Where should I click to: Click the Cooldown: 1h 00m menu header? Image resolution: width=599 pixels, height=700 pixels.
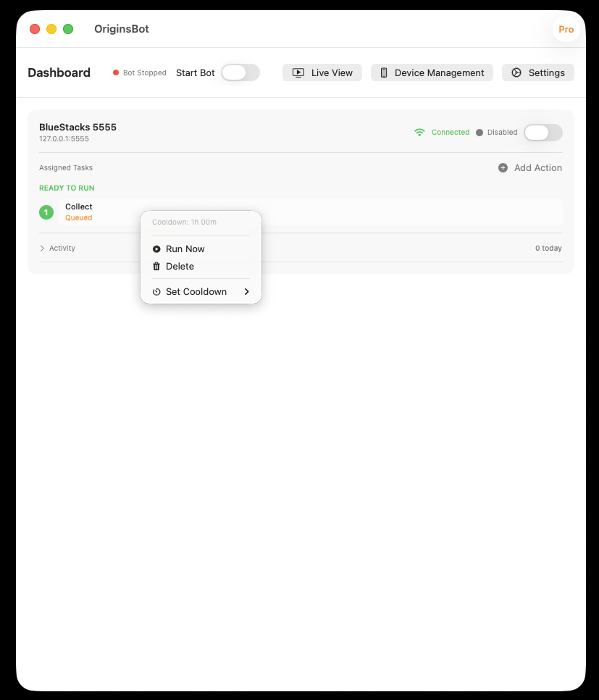pyautogui.click(x=184, y=222)
